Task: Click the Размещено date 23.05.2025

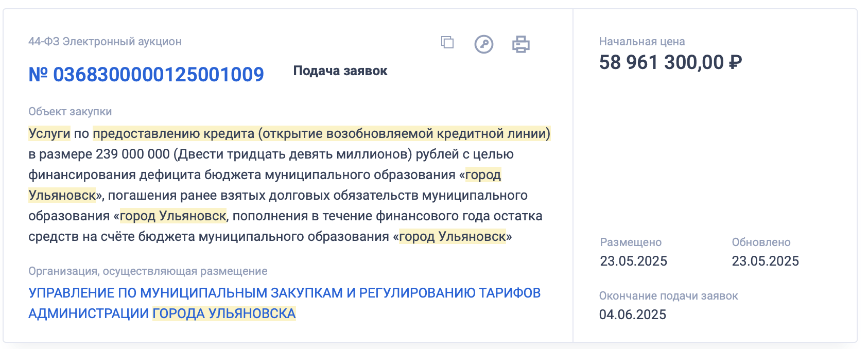Action: pos(633,261)
